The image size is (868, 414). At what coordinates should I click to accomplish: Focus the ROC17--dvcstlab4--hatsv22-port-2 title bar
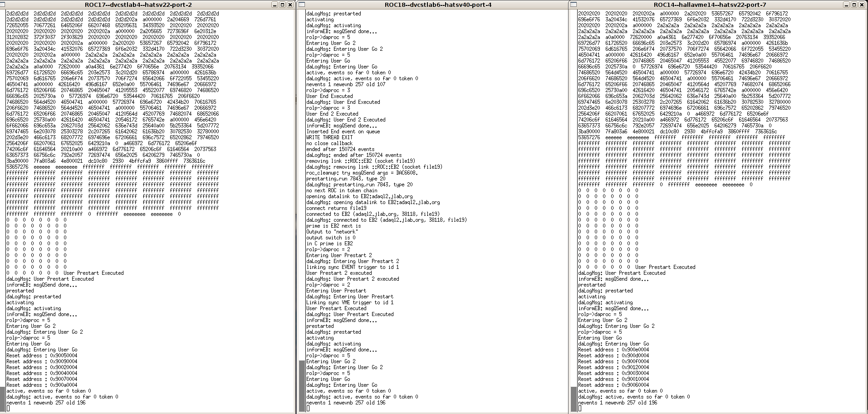[x=138, y=5]
